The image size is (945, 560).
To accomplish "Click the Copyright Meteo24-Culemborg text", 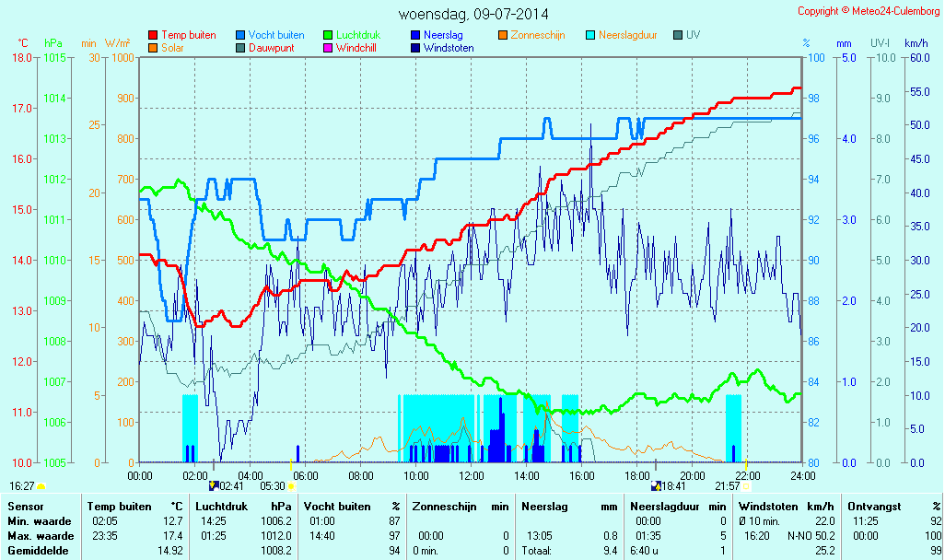I will click(867, 11).
